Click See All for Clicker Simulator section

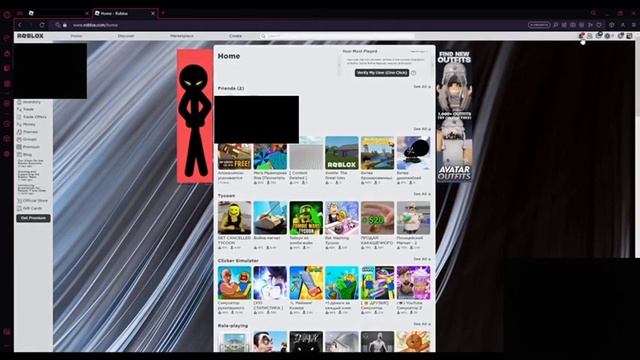pos(422,259)
